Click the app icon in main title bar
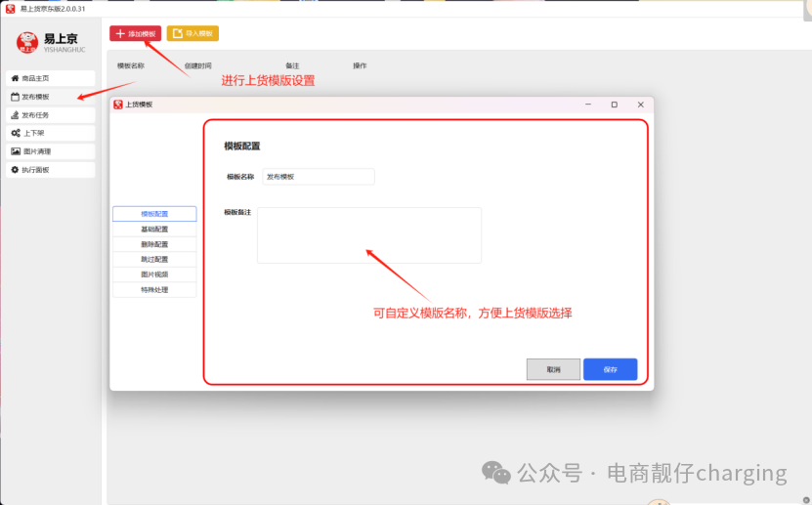This screenshot has width=812, height=505. [x=11, y=9]
